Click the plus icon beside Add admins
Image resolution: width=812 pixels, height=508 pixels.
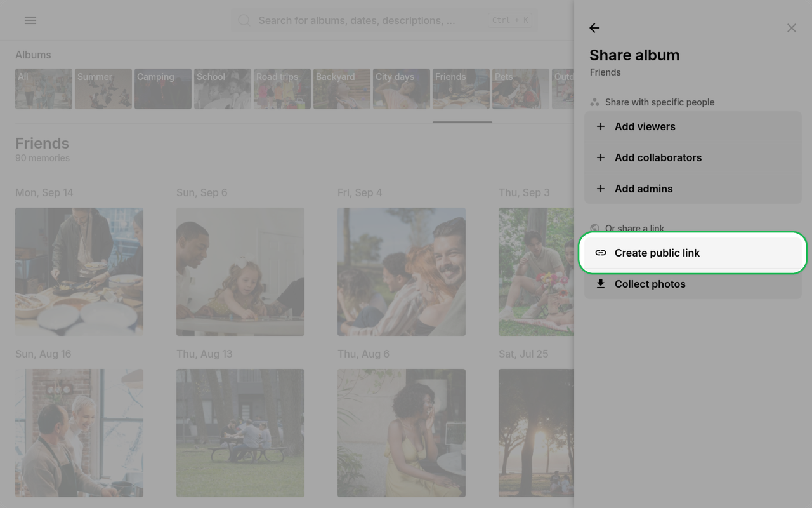(601, 189)
